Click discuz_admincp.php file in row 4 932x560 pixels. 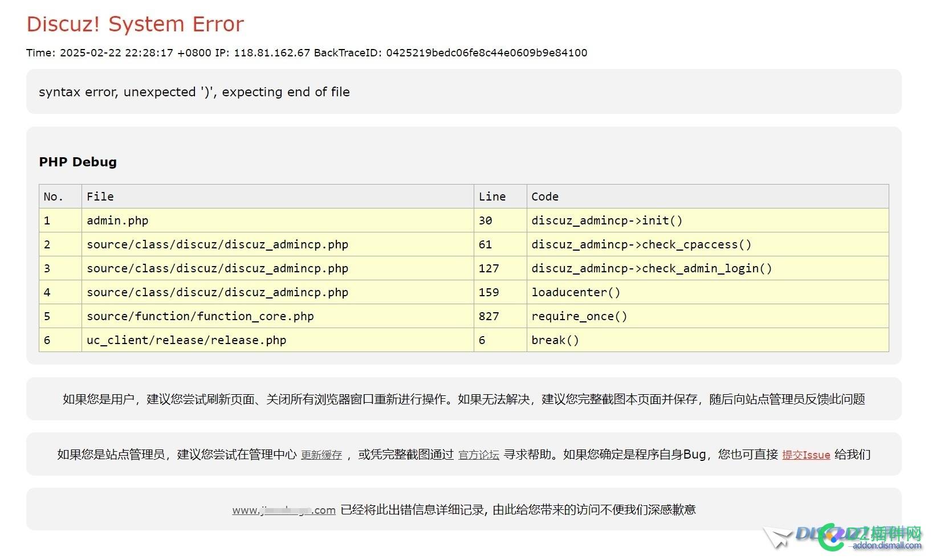point(278,292)
